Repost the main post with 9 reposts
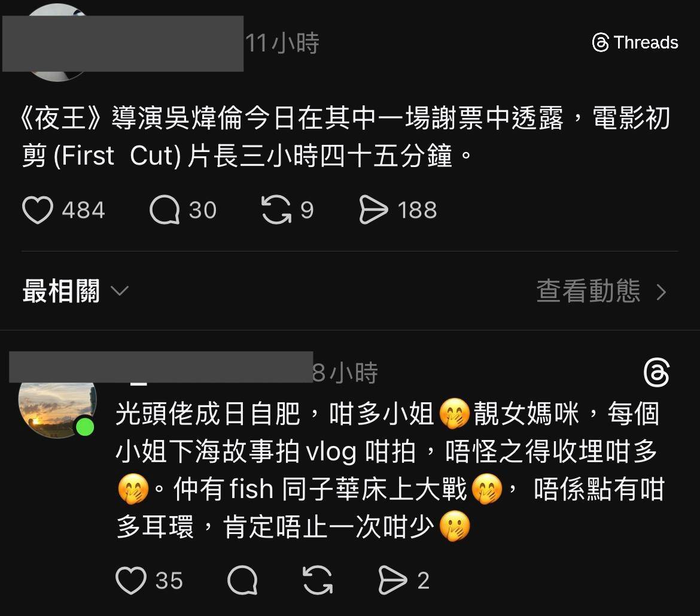 276,210
